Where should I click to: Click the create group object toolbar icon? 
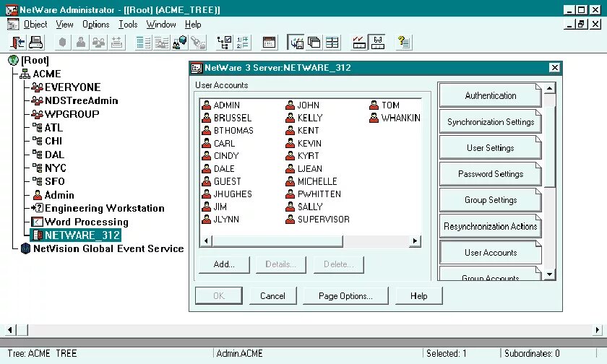[x=99, y=42]
